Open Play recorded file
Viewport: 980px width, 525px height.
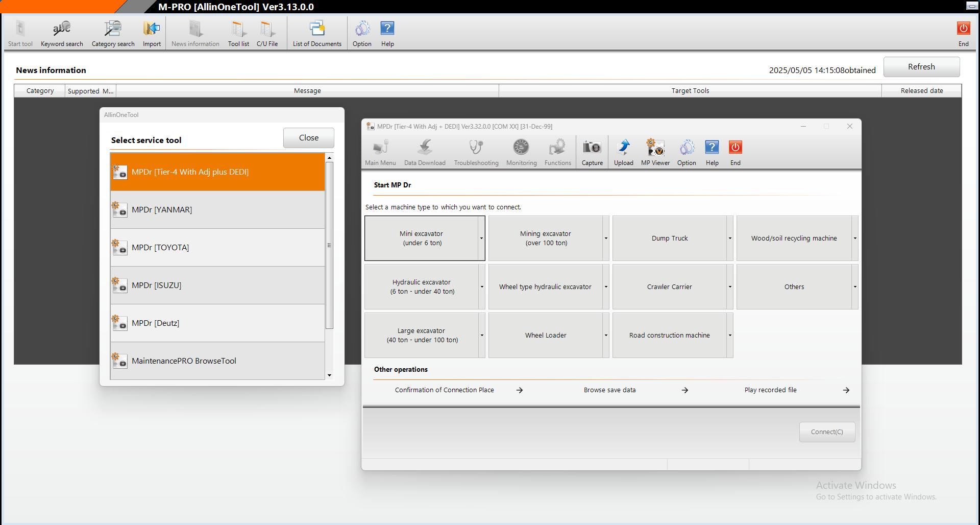pos(797,390)
